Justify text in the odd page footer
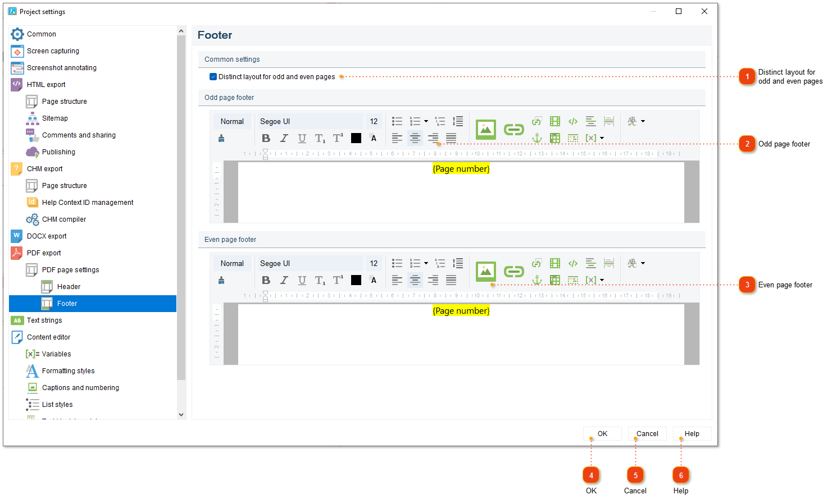832x504 pixels. tap(451, 138)
